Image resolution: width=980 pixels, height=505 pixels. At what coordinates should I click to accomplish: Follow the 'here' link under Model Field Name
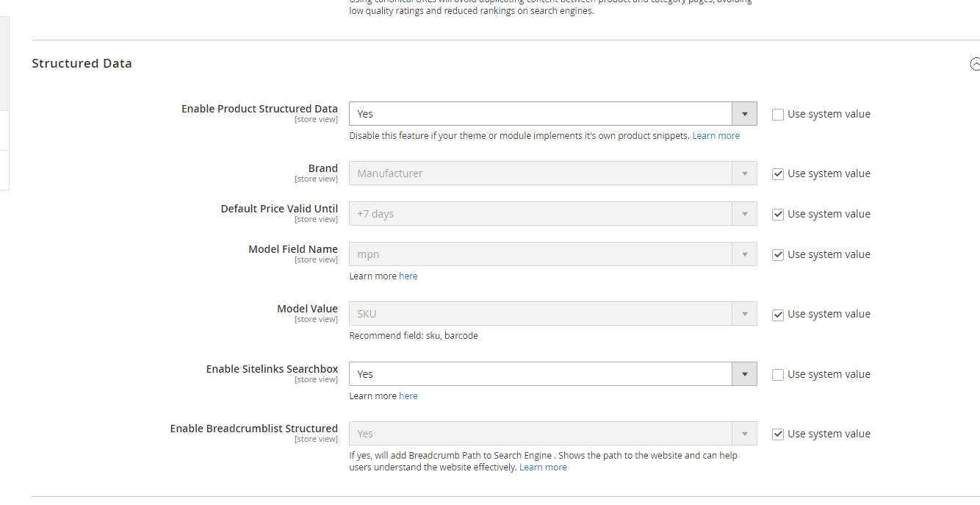[408, 276]
